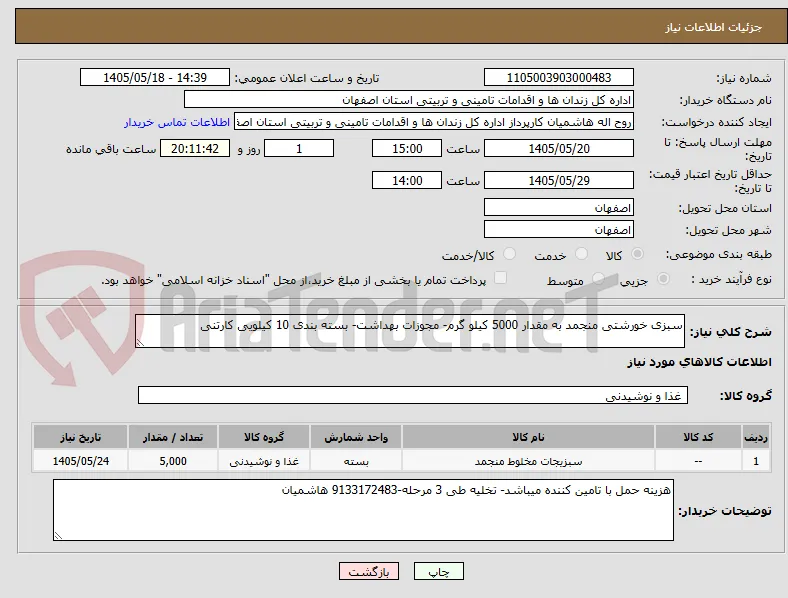
Task: Click the واحد شمارش column header
Action: (356, 437)
